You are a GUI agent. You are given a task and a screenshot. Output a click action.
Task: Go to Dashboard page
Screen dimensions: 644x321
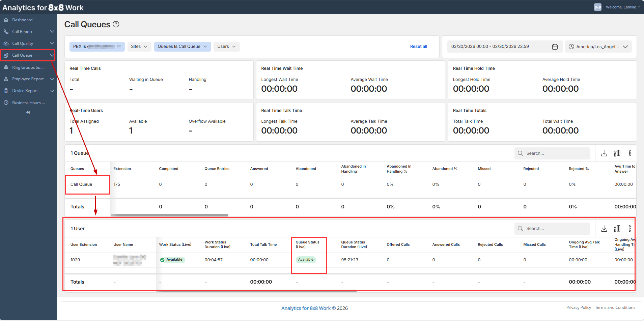(x=22, y=20)
